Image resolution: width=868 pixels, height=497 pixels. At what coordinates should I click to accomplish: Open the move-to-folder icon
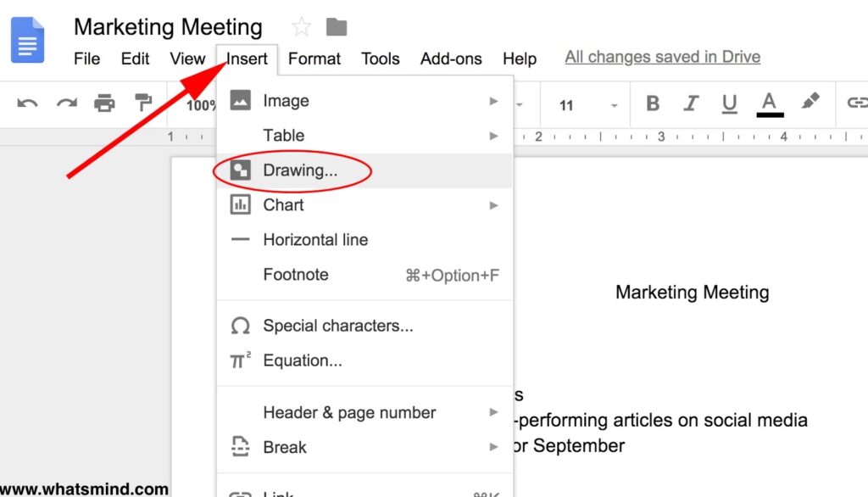pos(337,26)
